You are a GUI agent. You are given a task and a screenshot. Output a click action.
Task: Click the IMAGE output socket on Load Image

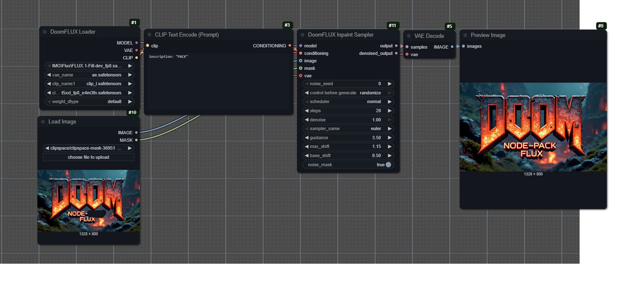[137, 133]
